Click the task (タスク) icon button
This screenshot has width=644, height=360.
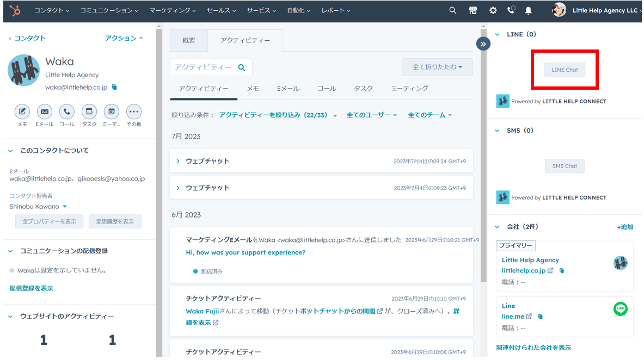coord(89,112)
